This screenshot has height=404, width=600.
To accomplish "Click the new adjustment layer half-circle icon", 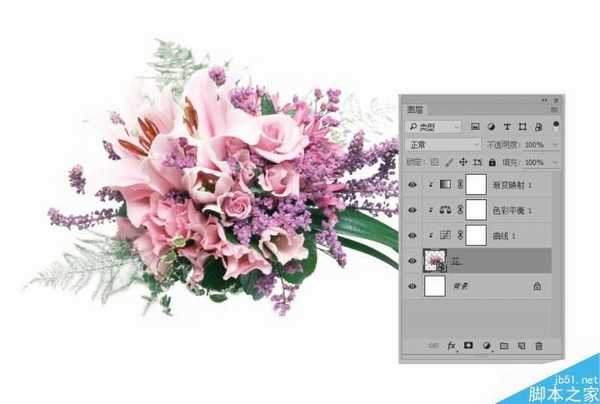I will (486, 346).
